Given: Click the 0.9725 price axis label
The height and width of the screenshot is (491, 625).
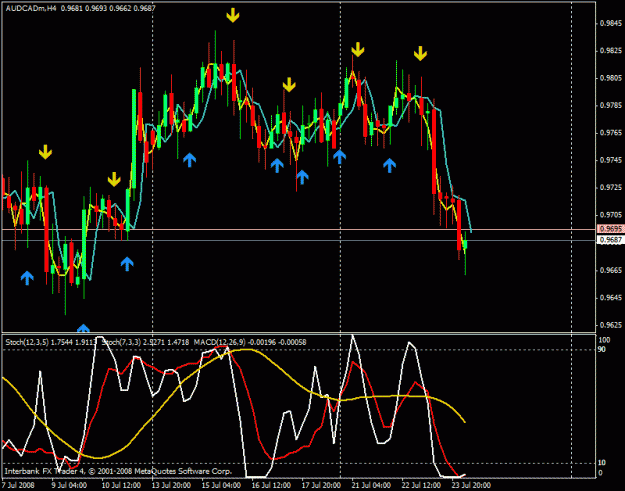Looking at the screenshot, I should 611,187.
